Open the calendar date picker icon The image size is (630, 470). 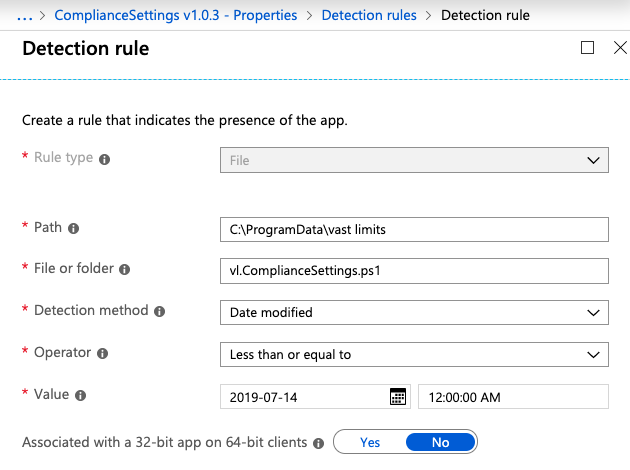[398, 397]
